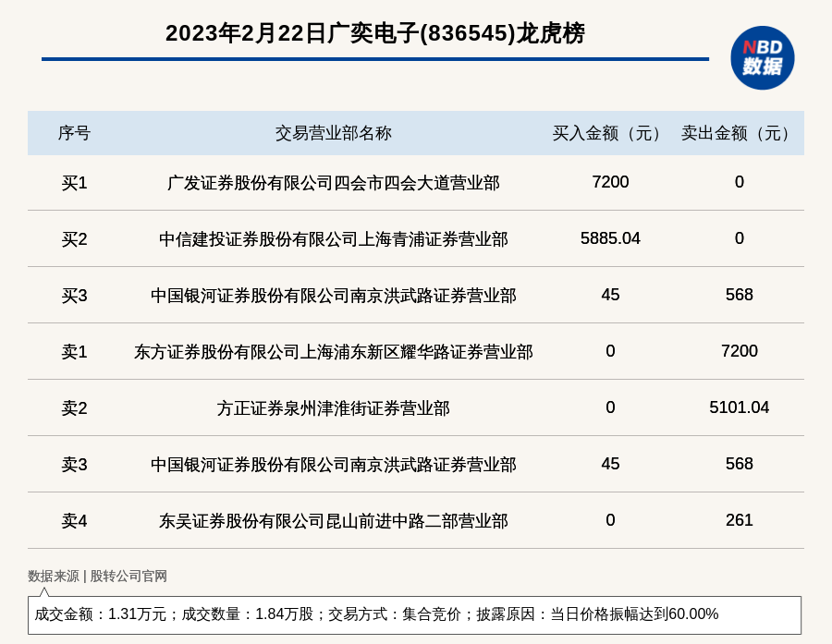The image size is (832, 644).
Task: Click the 数据来源 | 股转公司官网 caption
Action: tap(98, 577)
